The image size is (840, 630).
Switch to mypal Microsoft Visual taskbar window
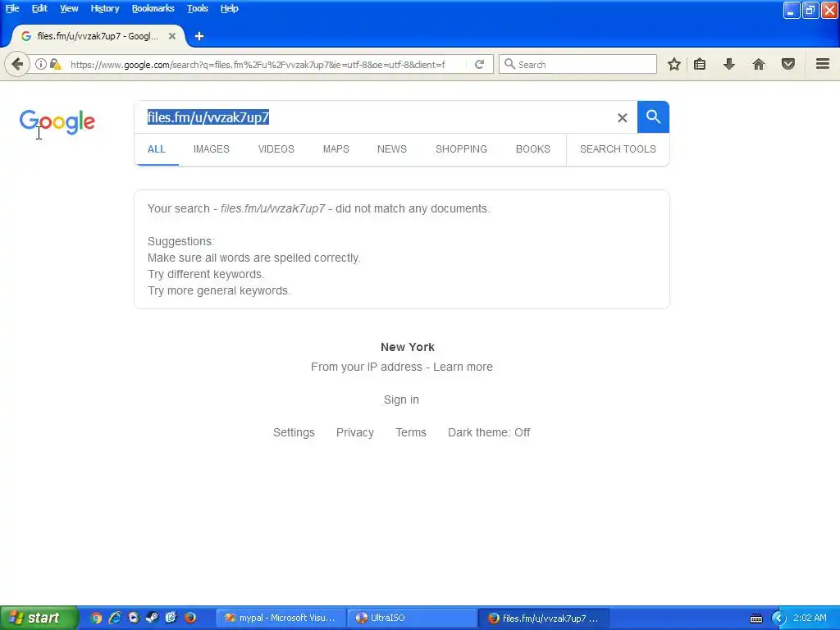(x=281, y=618)
